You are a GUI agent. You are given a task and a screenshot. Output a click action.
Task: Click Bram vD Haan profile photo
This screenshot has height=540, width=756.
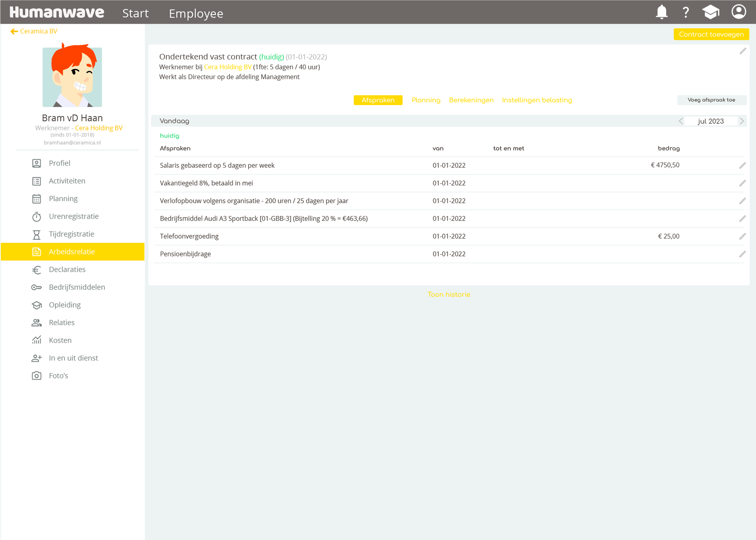click(72, 77)
